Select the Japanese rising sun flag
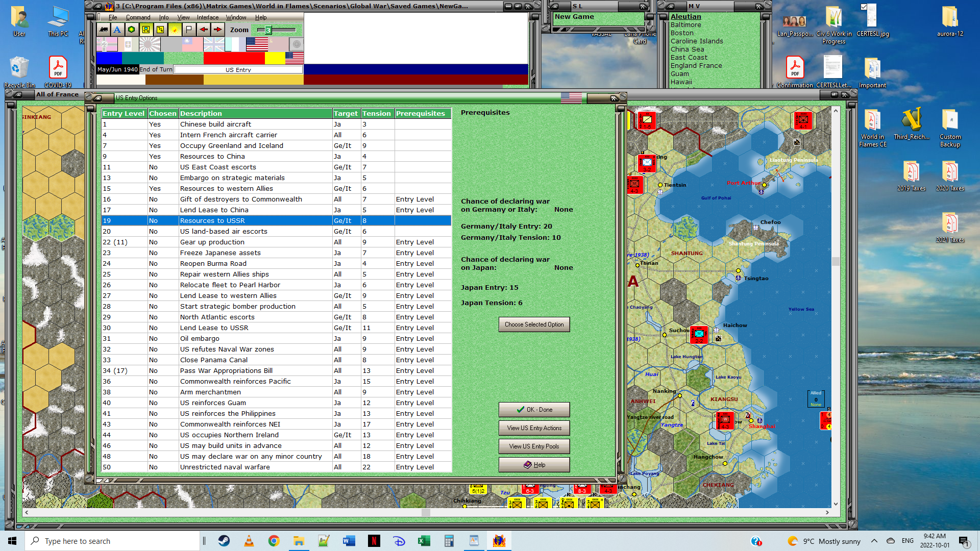This screenshot has width=980, height=551. pyautogui.click(x=149, y=45)
